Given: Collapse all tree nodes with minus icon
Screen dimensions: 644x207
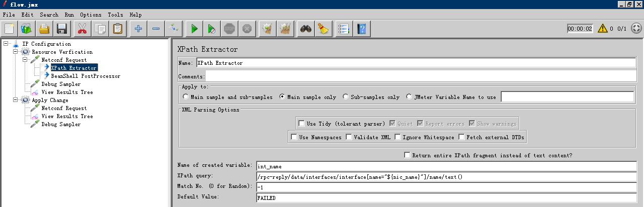Looking at the screenshot, I should click(x=156, y=29).
